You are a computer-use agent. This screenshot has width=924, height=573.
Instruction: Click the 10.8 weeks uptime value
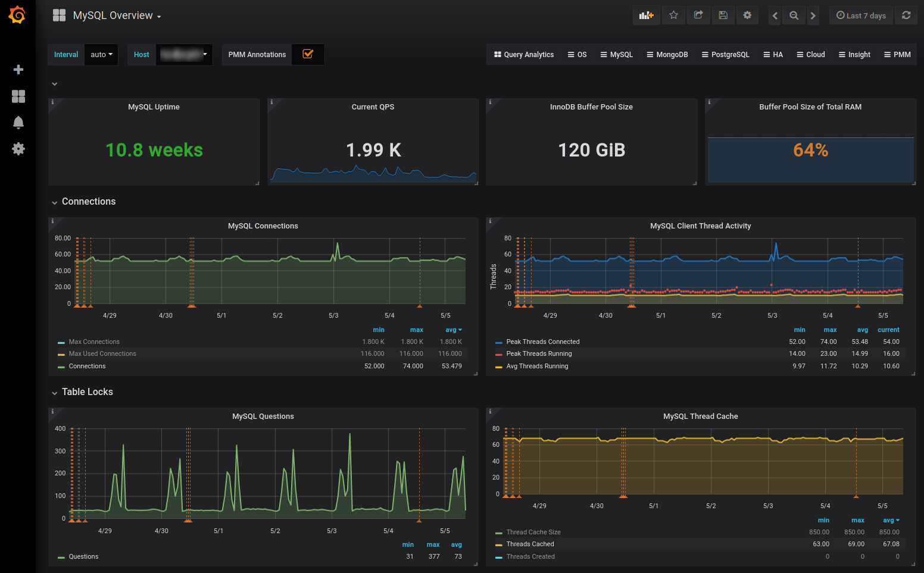coord(154,150)
